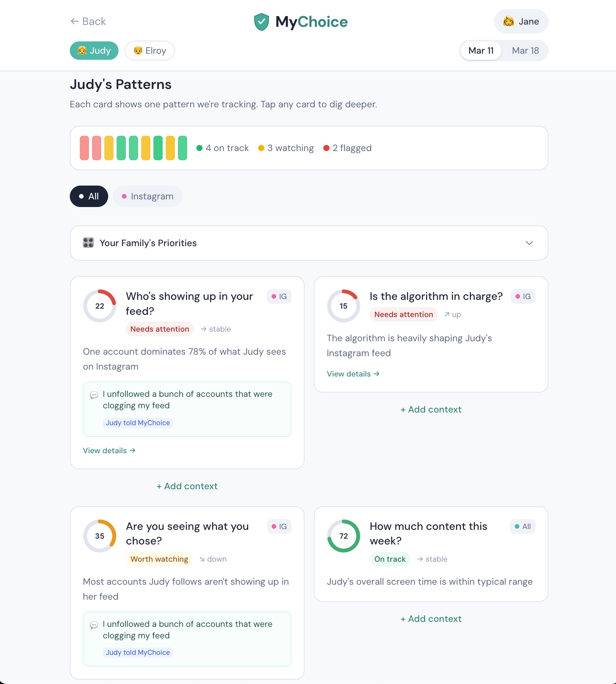Click speech bubble icon in second Judy note

pos(94,625)
